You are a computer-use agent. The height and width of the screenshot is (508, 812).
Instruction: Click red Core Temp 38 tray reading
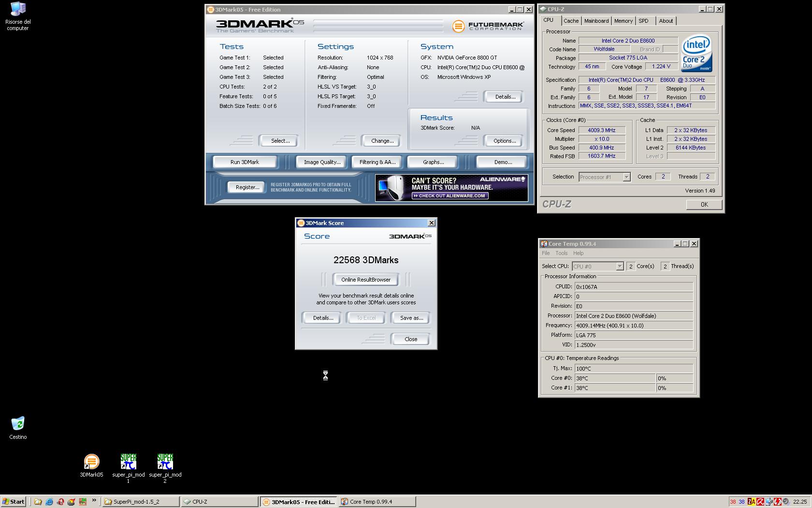pos(733,502)
